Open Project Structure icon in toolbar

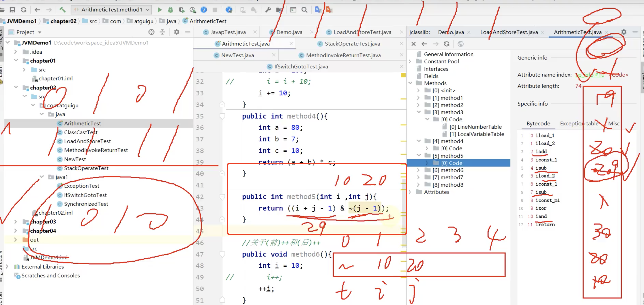coord(279,10)
